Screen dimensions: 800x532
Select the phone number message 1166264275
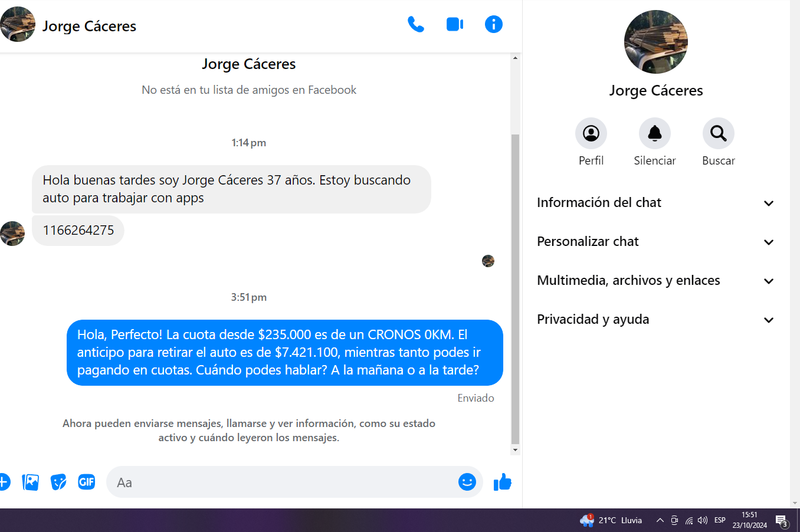(x=78, y=231)
